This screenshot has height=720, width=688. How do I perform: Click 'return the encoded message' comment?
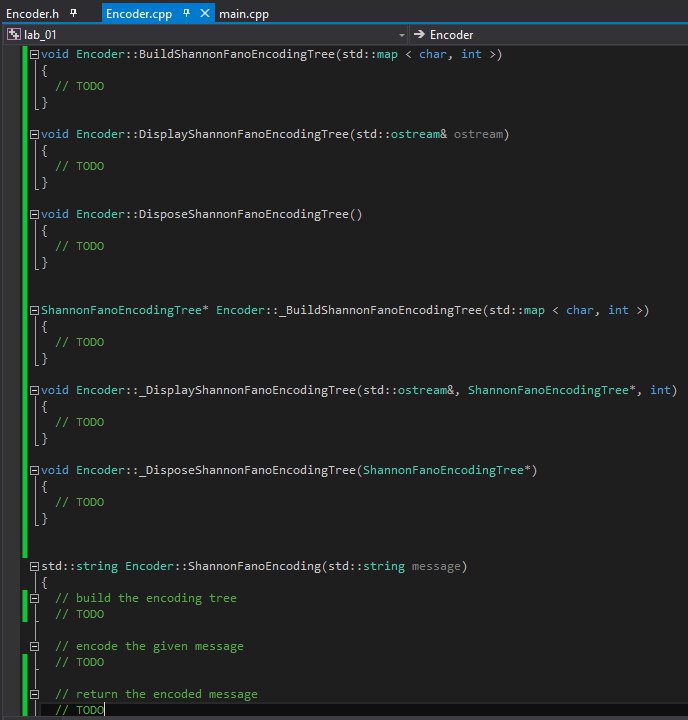pyautogui.click(x=156, y=694)
